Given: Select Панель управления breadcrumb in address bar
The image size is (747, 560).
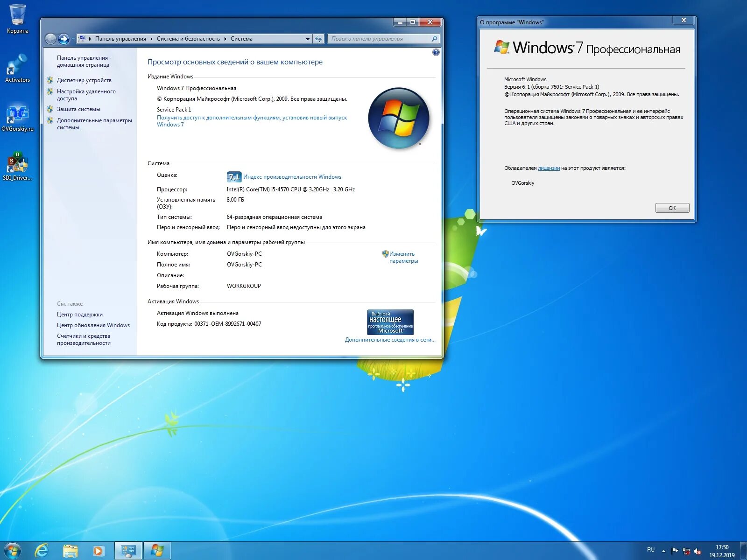Looking at the screenshot, I should pos(120,39).
